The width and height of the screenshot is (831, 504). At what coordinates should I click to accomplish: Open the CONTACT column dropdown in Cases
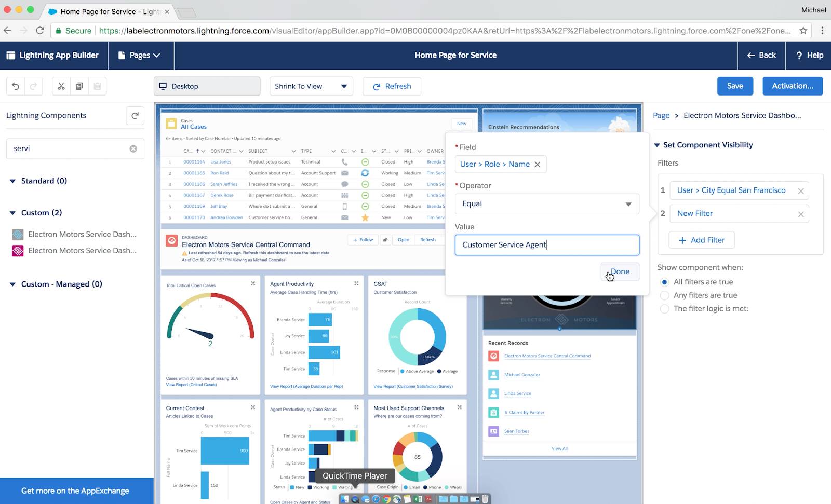(x=241, y=151)
